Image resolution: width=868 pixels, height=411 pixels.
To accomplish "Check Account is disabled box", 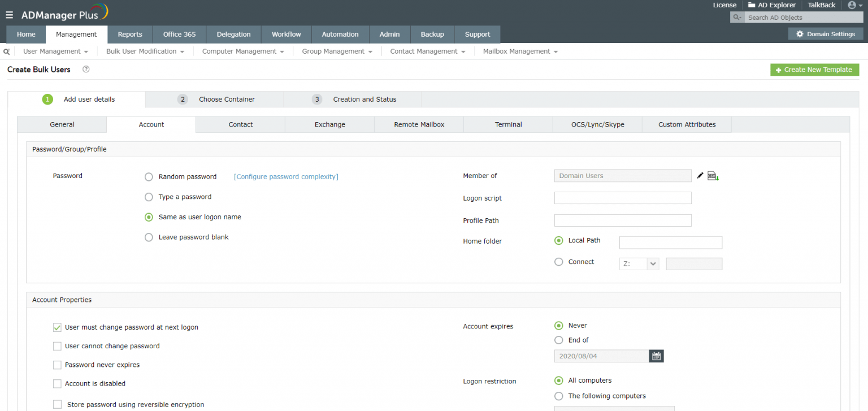I will [x=57, y=383].
